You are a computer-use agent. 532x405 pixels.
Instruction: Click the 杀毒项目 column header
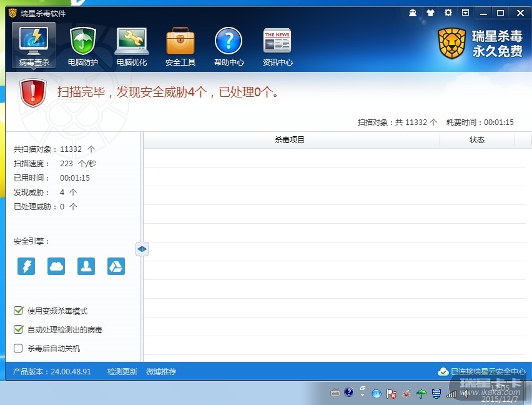point(292,140)
